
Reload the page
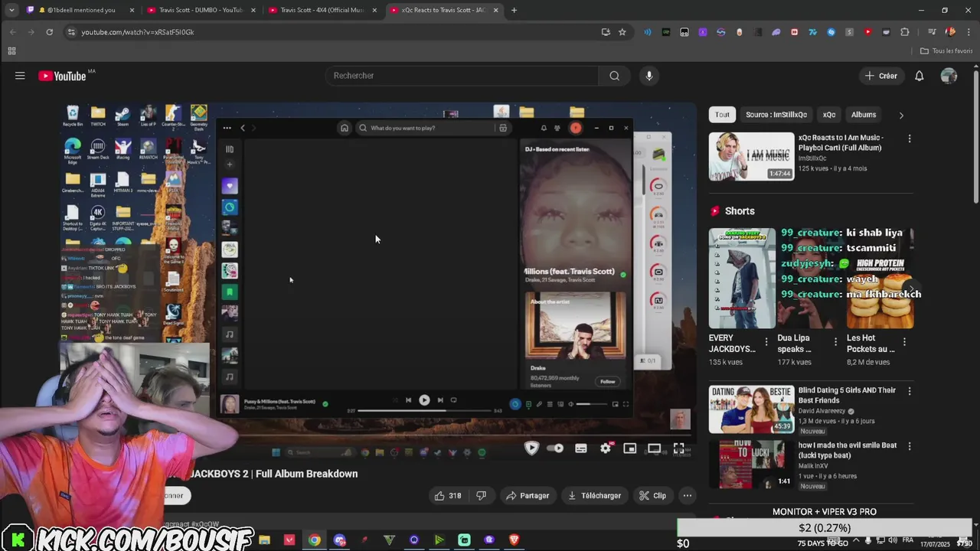tap(49, 32)
